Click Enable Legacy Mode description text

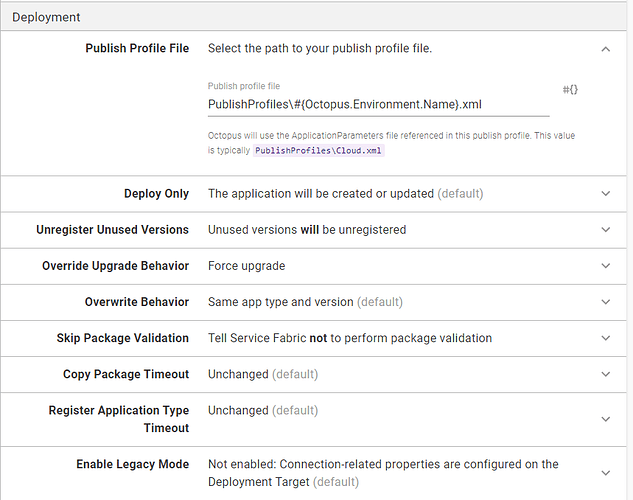pos(383,473)
